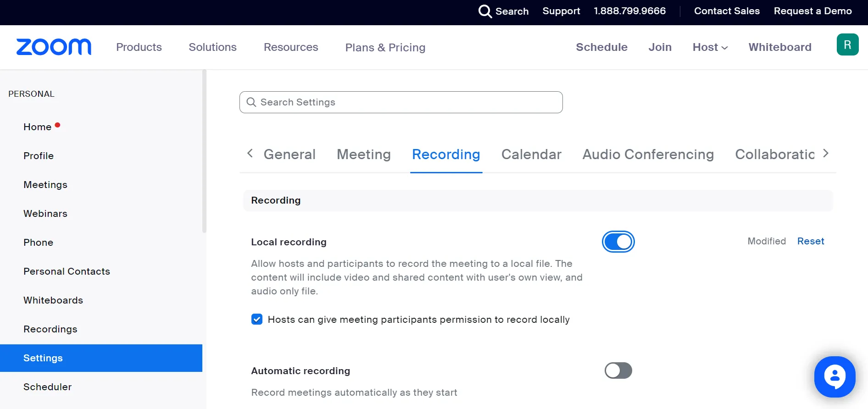Click the magnifier in Search Settings
Image resolution: width=868 pixels, height=409 pixels.
[251, 102]
